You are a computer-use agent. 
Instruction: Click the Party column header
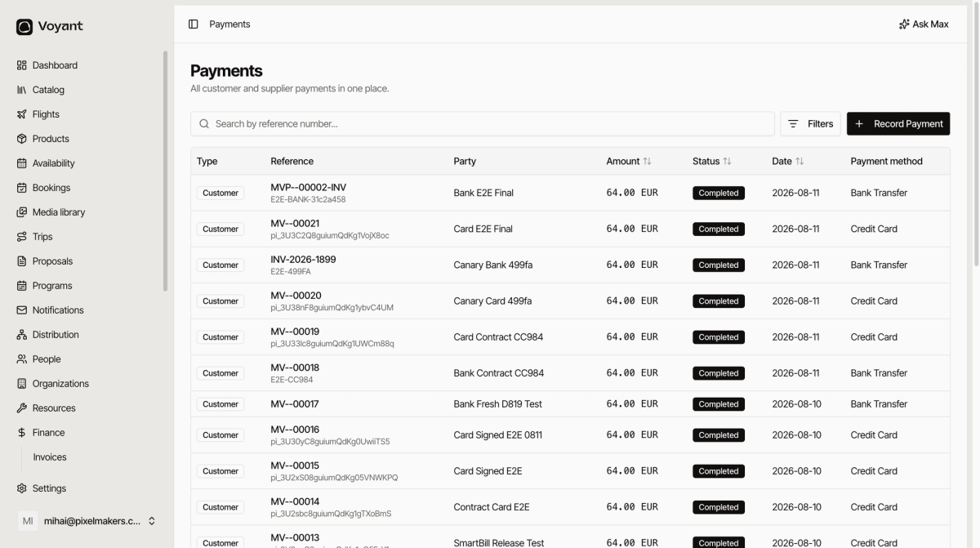[x=465, y=162]
